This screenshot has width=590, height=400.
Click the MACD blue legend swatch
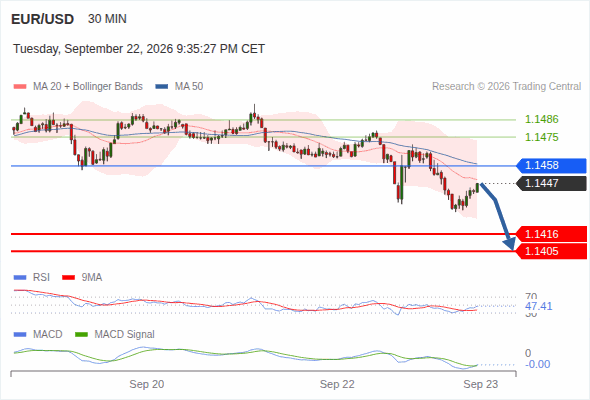tap(20, 335)
